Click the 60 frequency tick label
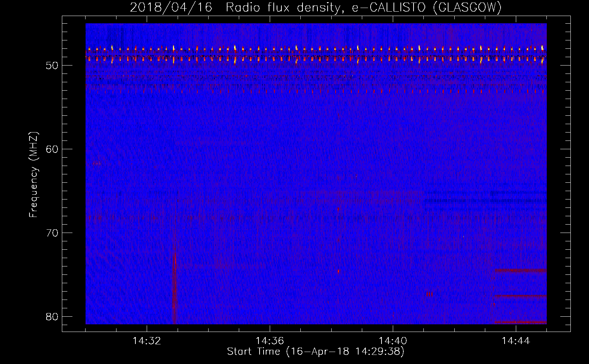Screen dimensions: 589x364 click(52, 149)
